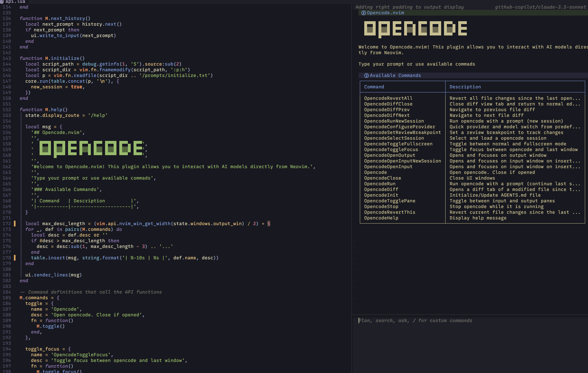Click 'new_session = true,' in the code
This screenshot has width=588, height=373.
pyautogui.click(x=58, y=87)
